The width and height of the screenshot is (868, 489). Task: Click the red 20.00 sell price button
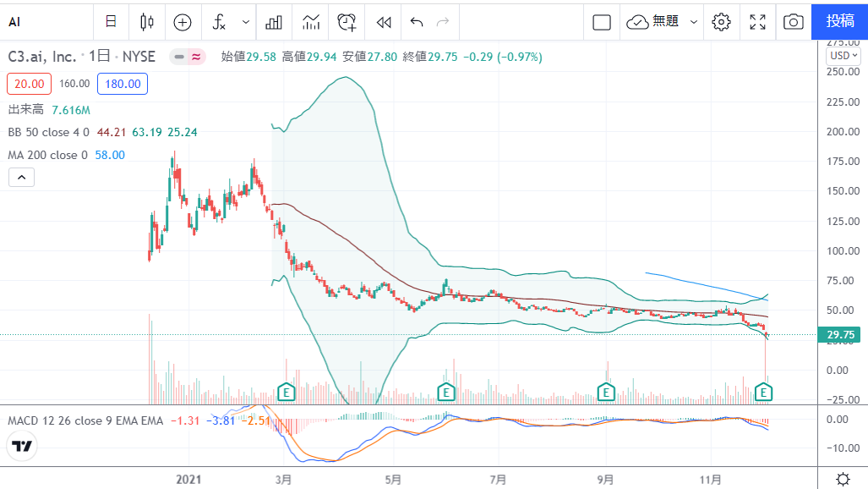[30, 84]
